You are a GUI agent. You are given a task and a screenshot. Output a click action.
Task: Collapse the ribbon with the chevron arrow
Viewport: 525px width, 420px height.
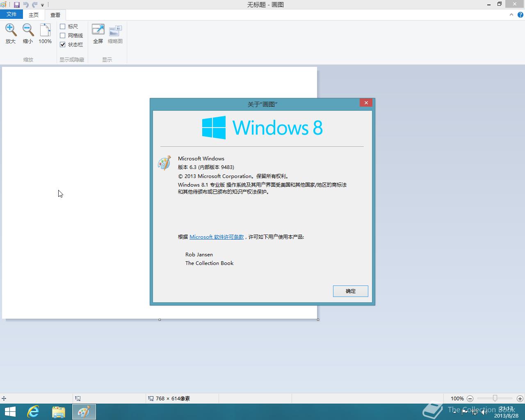pyautogui.click(x=511, y=15)
